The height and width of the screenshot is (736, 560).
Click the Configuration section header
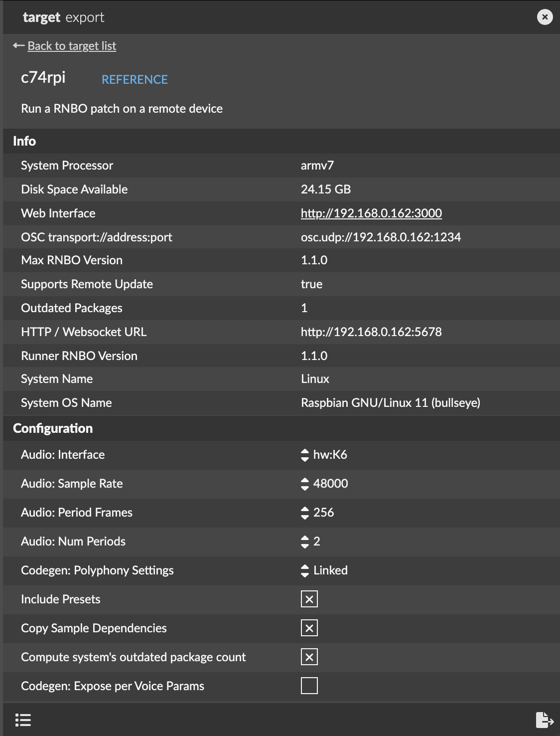point(53,428)
